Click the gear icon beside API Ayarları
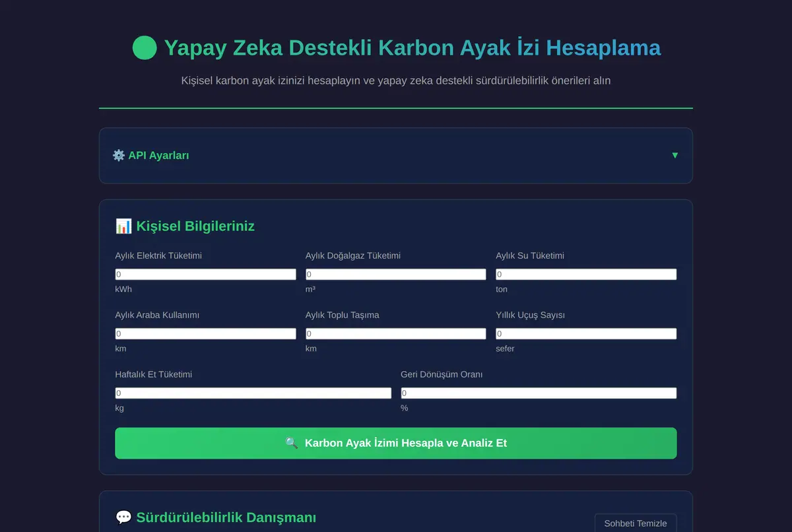Viewport: 792px width, 532px height. point(119,156)
